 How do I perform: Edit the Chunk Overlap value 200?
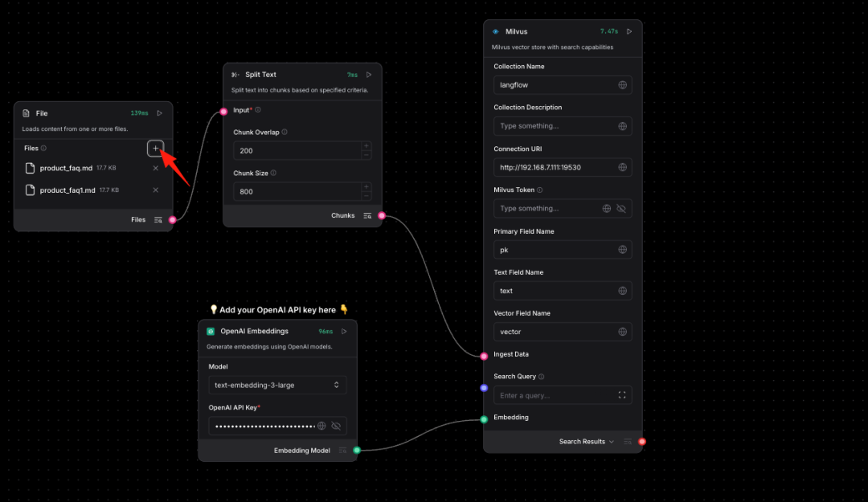coord(297,150)
